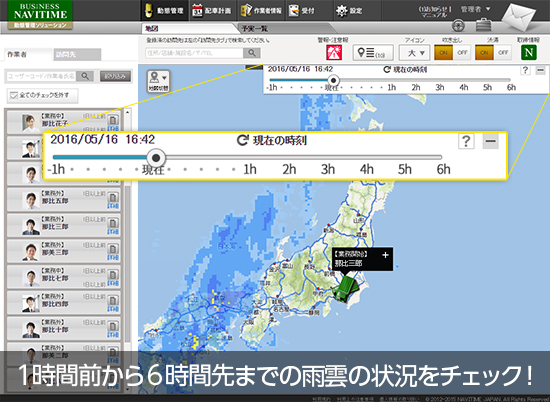Viewport: 550px width, 402px height.
Task: Turn 渋滞 ON
Action: (484, 53)
